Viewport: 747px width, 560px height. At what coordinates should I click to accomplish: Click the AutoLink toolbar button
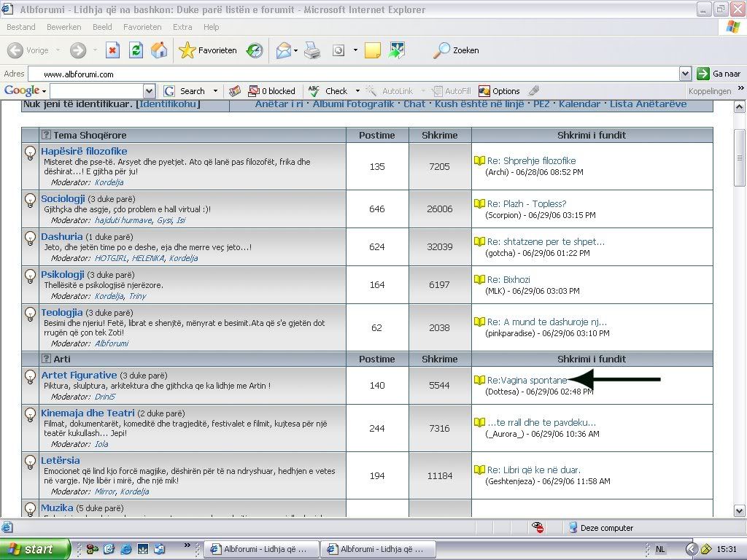390,91
